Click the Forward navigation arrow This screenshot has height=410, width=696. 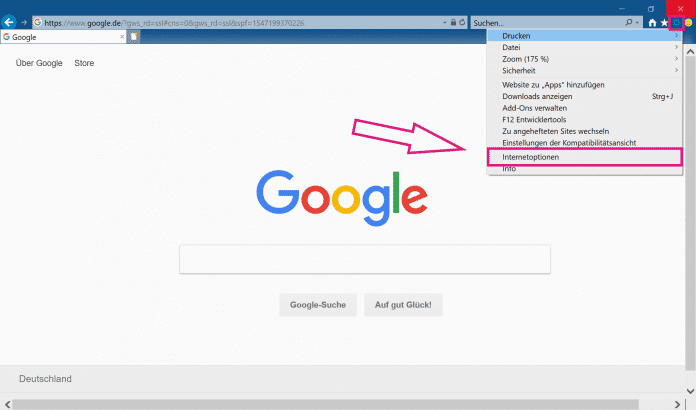[23, 22]
